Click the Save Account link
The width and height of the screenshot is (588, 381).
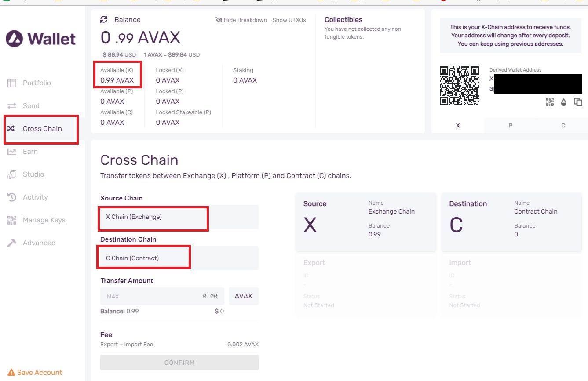(40, 372)
